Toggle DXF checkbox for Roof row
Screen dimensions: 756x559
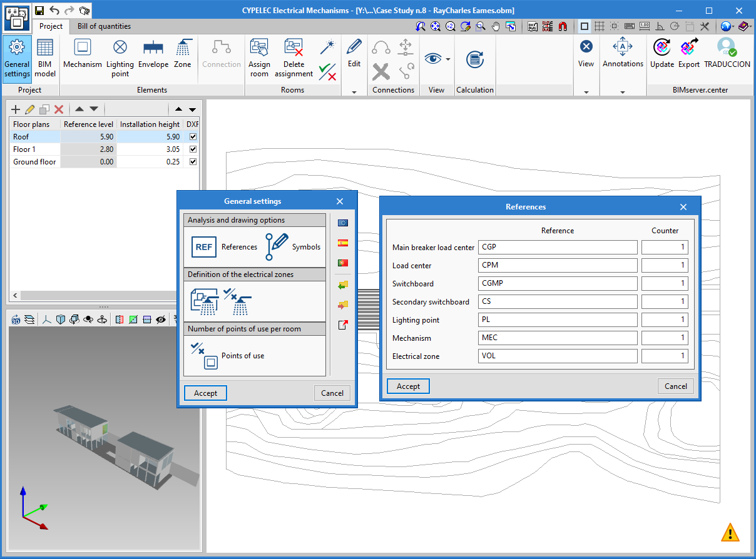coord(193,137)
